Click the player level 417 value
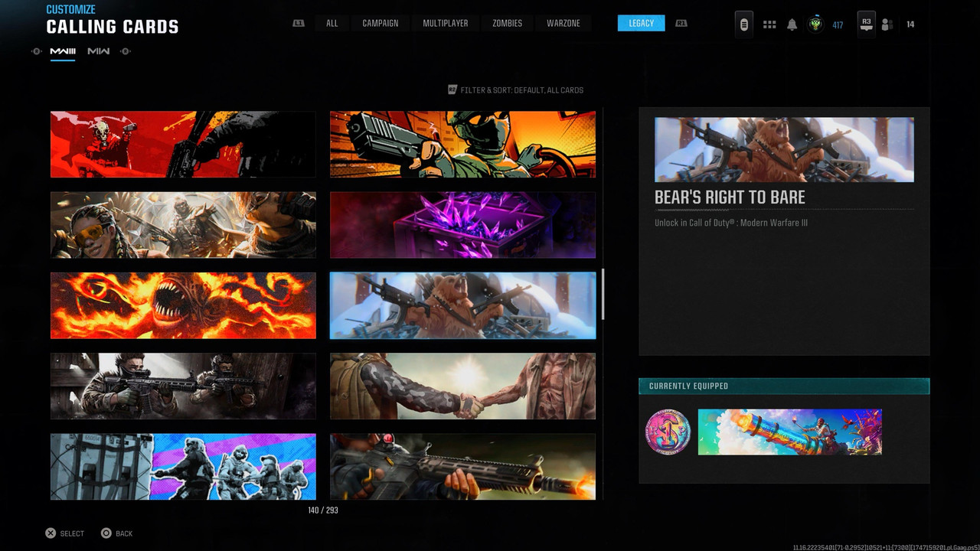 (x=838, y=25)
